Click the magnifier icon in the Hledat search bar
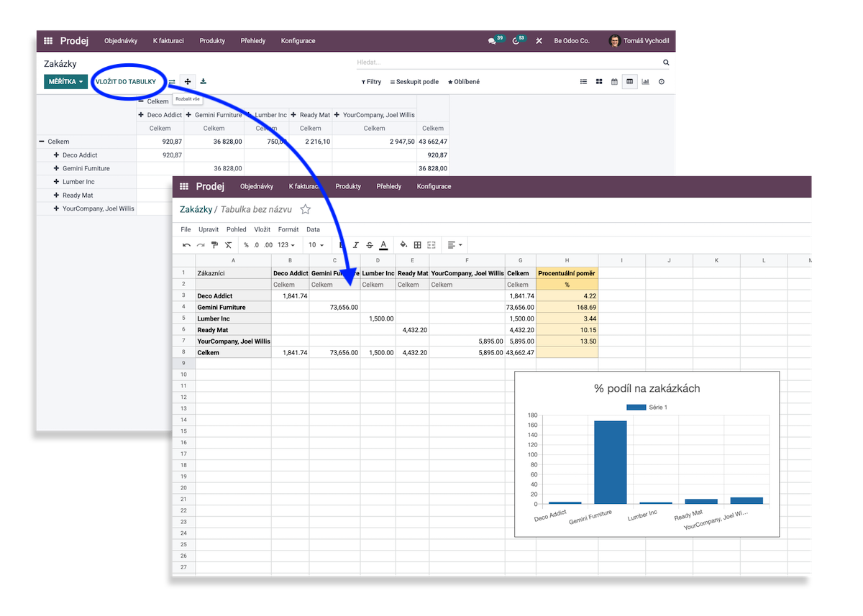Image resolution: width=863 pixels, height=616 pixels. coord(666,63)
